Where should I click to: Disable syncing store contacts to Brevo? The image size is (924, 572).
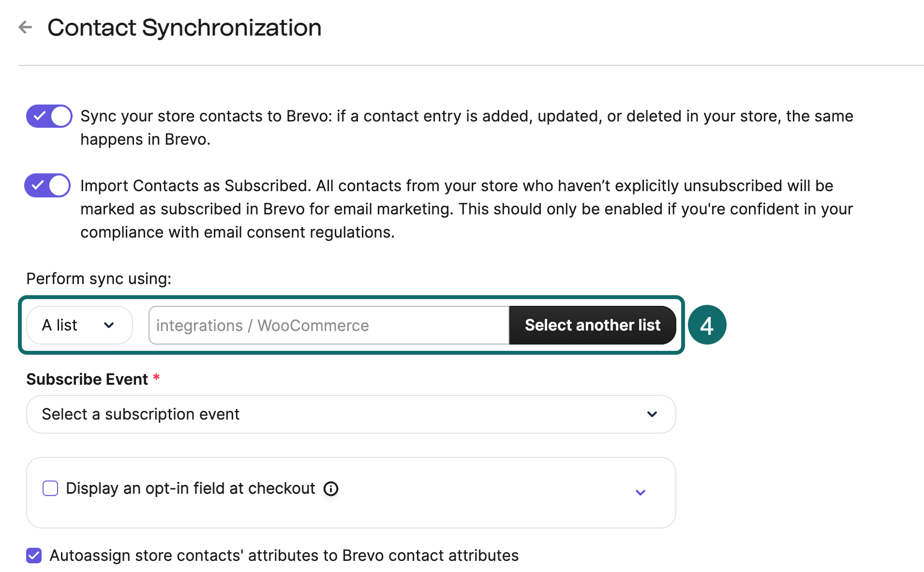[48, 116]
